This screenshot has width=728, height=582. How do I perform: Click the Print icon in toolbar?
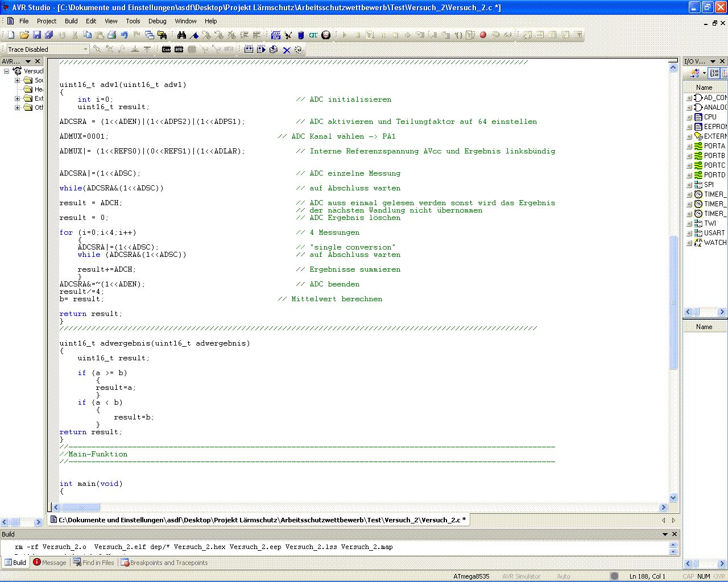coord(112,35)
